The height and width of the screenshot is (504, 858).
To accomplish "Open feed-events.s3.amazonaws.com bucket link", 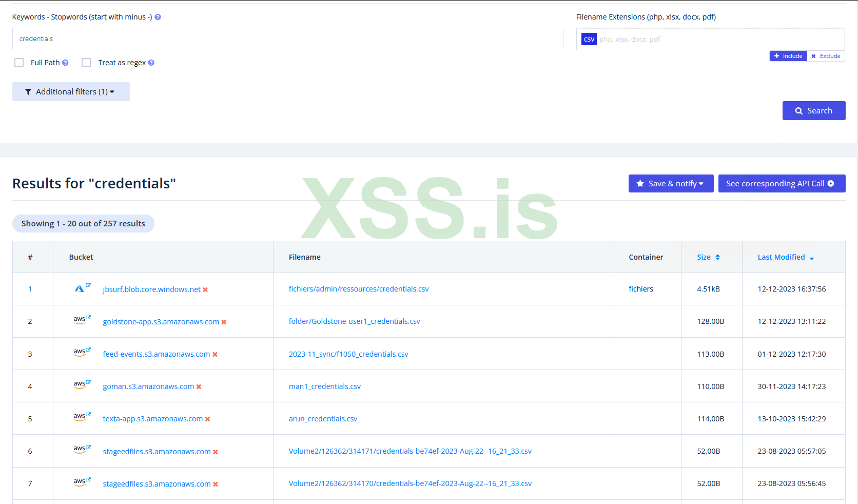I will pos(157,354).
